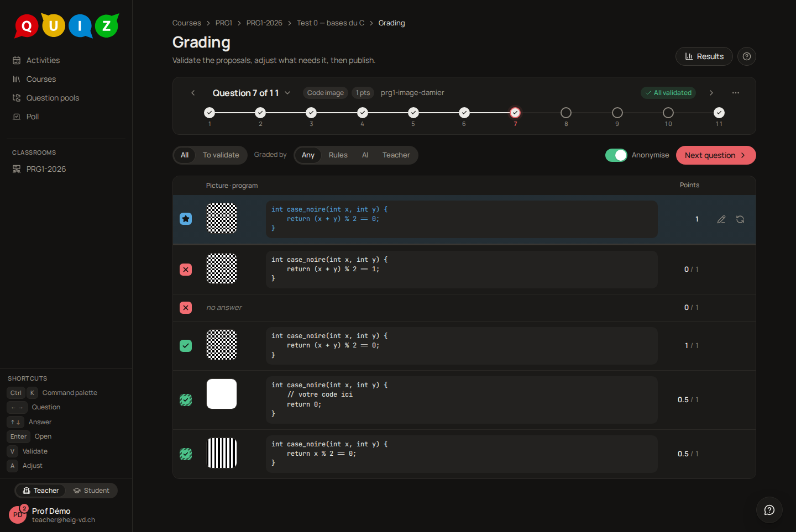The width and height of the screenshot is (796, 532).
Task: Switch to Student mode
Action: click(x=91, y=491)
